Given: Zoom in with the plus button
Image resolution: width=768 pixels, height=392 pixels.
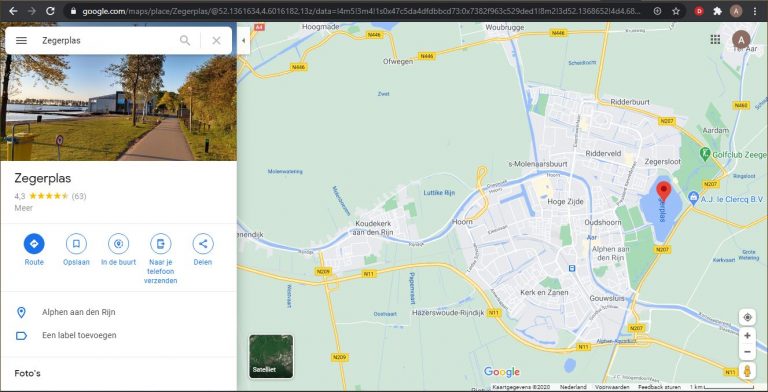Looking at the screenshot, I should [x=747, y=336].
